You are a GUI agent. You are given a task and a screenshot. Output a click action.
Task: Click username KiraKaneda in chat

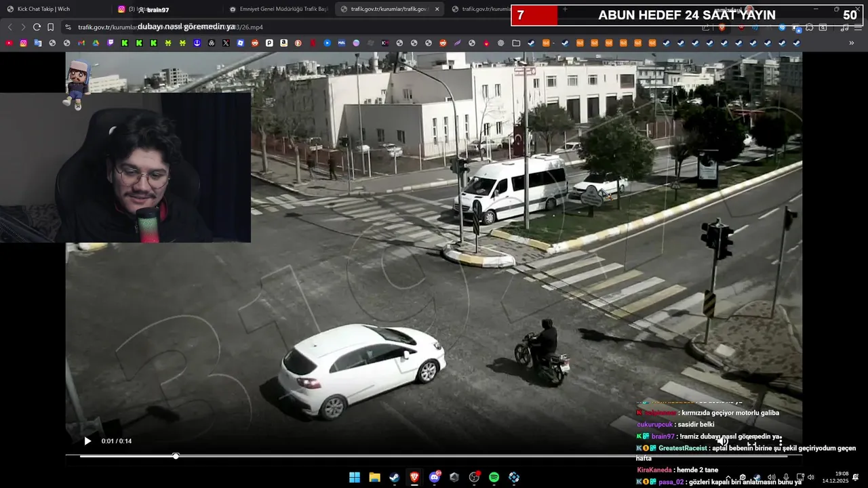coord(654,470)
